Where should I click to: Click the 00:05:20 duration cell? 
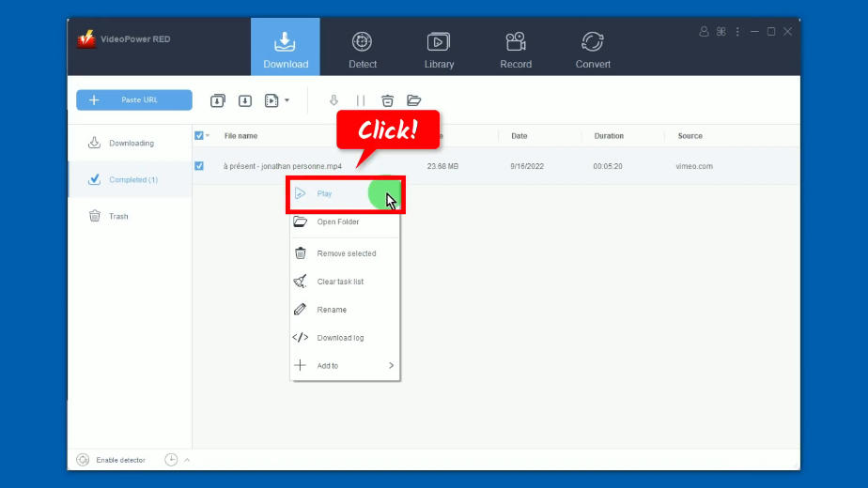pos(607,166)
